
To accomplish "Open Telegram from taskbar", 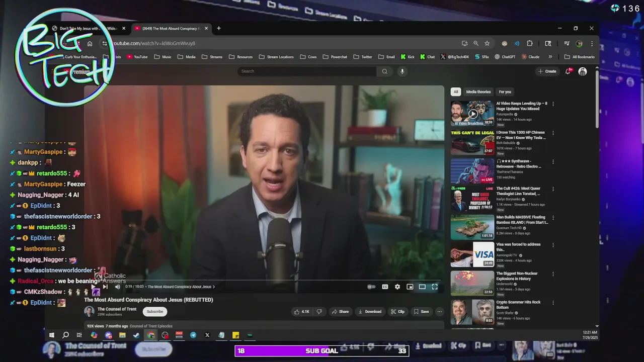I will [x=193, y=335].
